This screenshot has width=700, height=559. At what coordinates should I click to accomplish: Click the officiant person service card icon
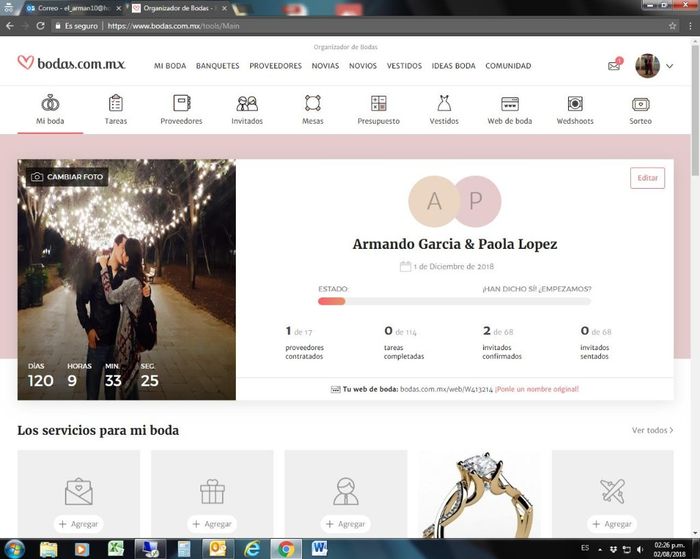(x=346, y=491)
